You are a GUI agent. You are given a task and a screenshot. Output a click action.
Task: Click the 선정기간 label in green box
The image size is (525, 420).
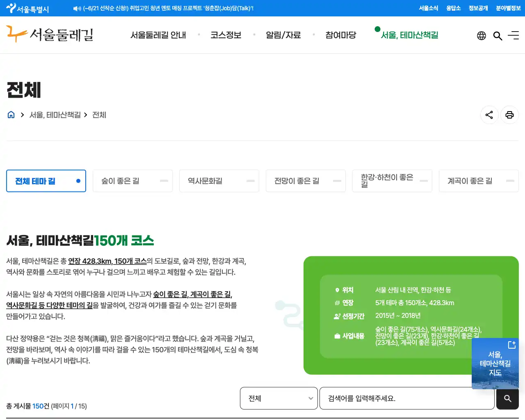coord(353,316)
